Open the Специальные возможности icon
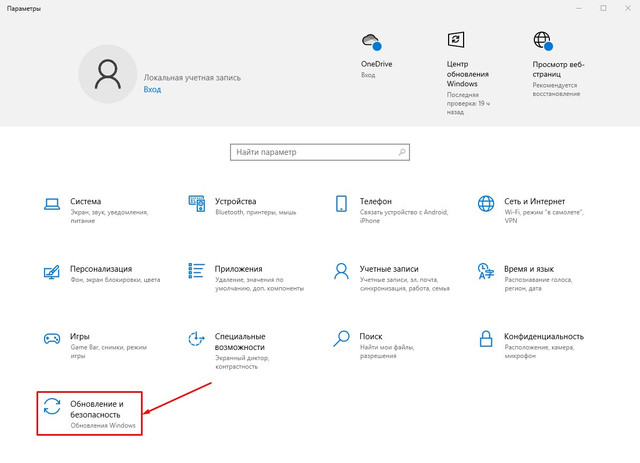The height and width of the screenshot is (463, 640). coord(197,341)
